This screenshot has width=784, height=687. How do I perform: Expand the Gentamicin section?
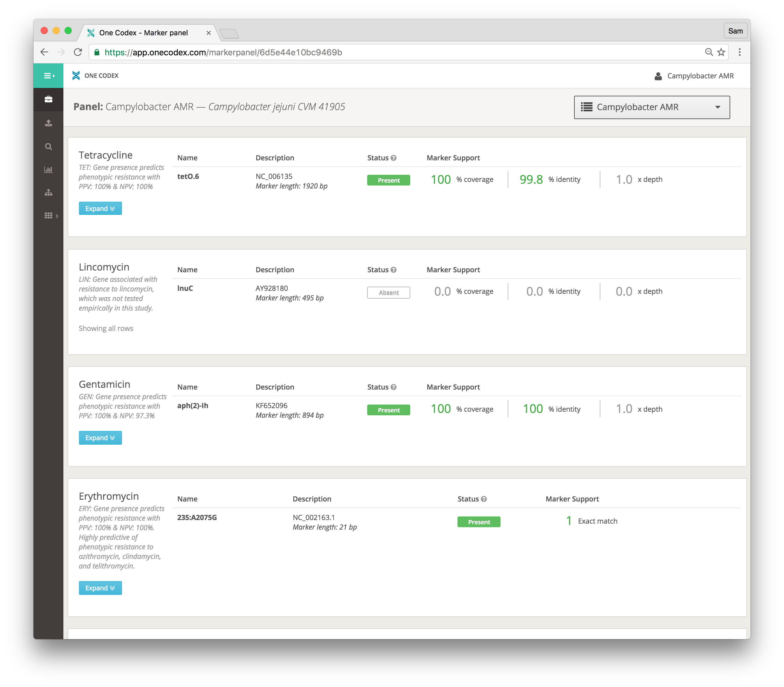coord(100,438)
